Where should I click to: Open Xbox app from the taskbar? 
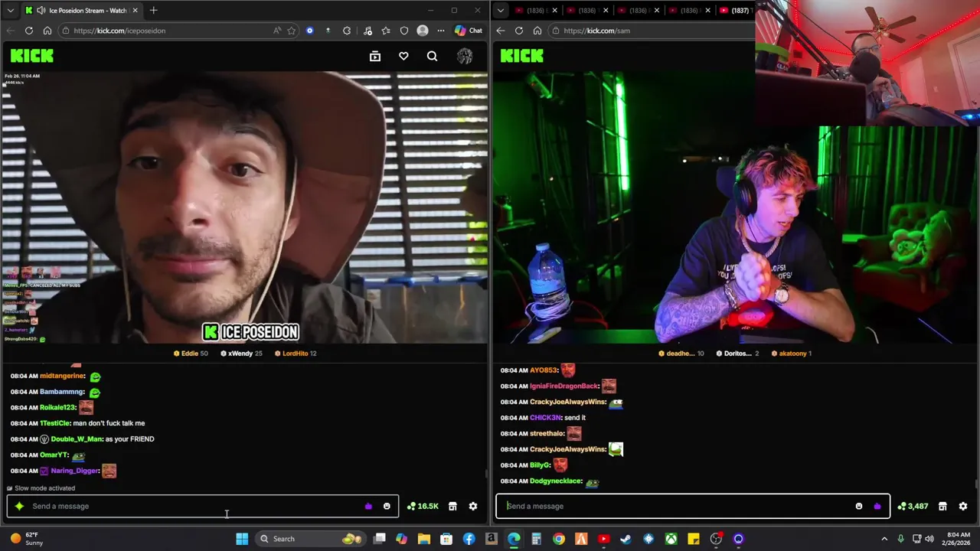tap(671, 539)
